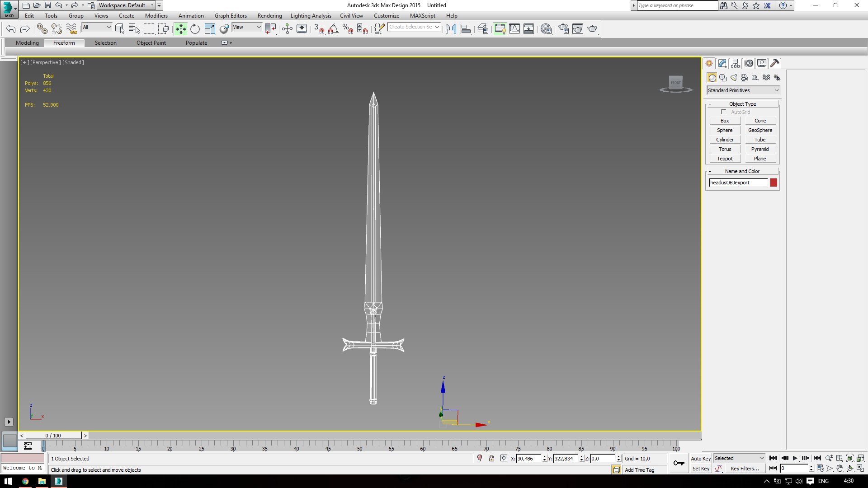Toggle the AutoGrid checkbox
The width and height of the screenshot is (868, 488).
724,112
